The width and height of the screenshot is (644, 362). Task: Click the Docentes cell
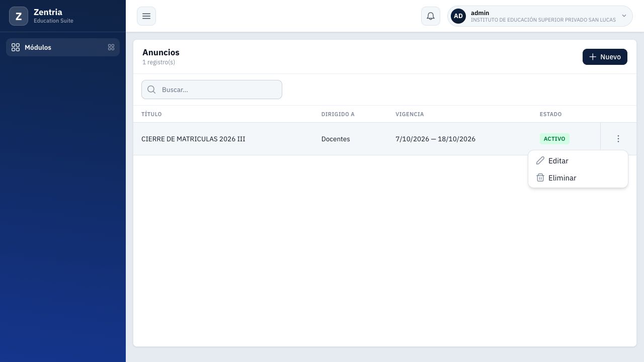[336, 139]
